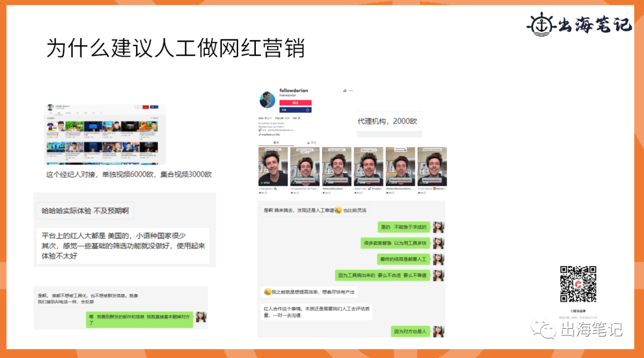Click green bubble 是的 不能急于求成的
644x358 pixels.
coord(404,227)
